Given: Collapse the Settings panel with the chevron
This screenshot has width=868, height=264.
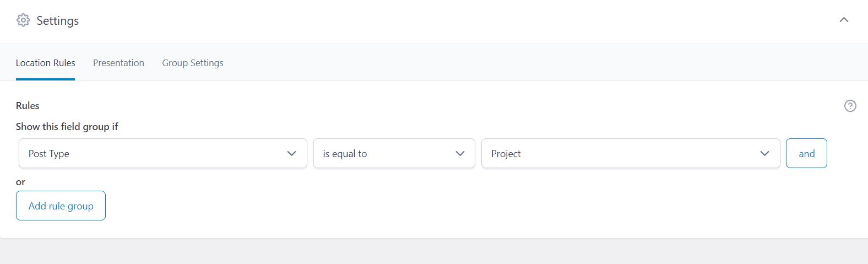Looking at the screenshot, I should [x=844, y=20].
